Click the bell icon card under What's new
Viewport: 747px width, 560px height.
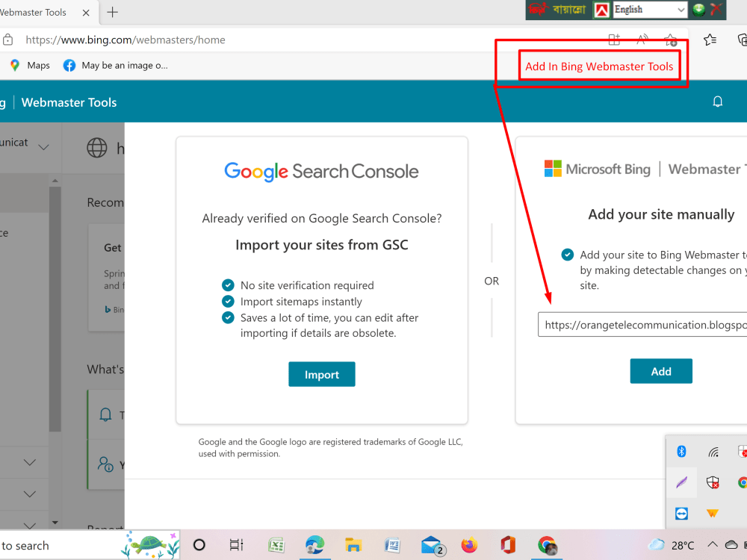click(x=105, y=414)
